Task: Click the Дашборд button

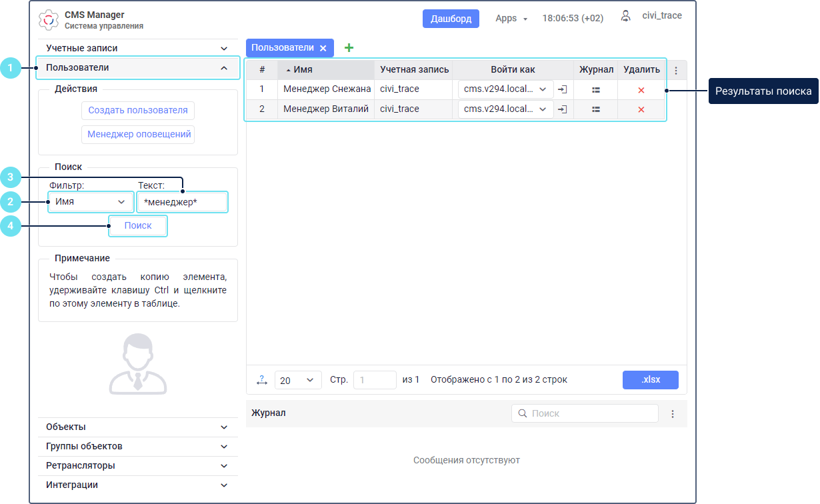Action: click(x=451, y=19)
